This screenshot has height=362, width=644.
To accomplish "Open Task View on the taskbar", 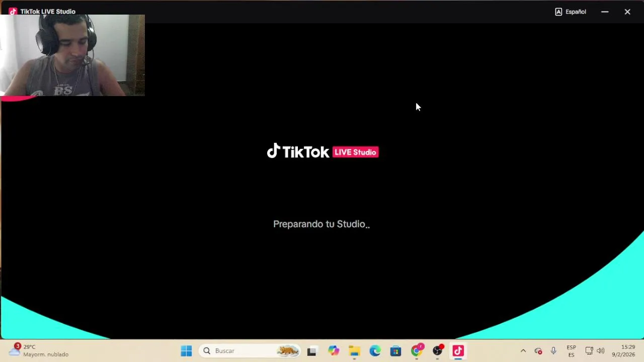I will click(x=312, y=351).
